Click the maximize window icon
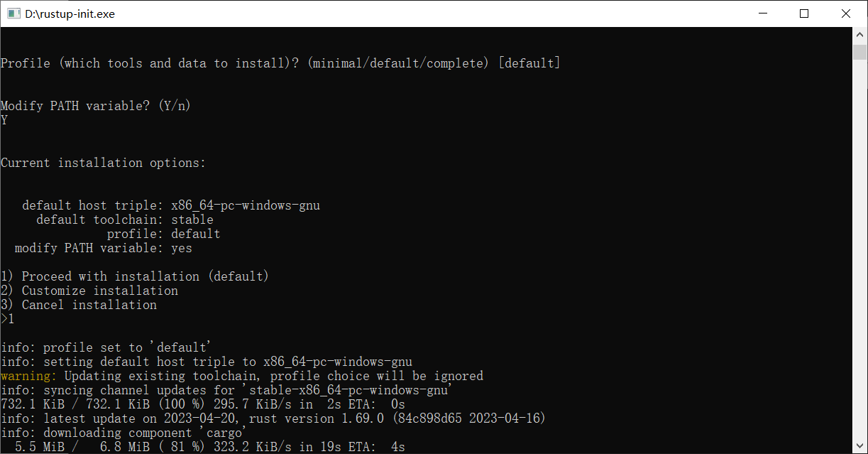 click(804, 13)
